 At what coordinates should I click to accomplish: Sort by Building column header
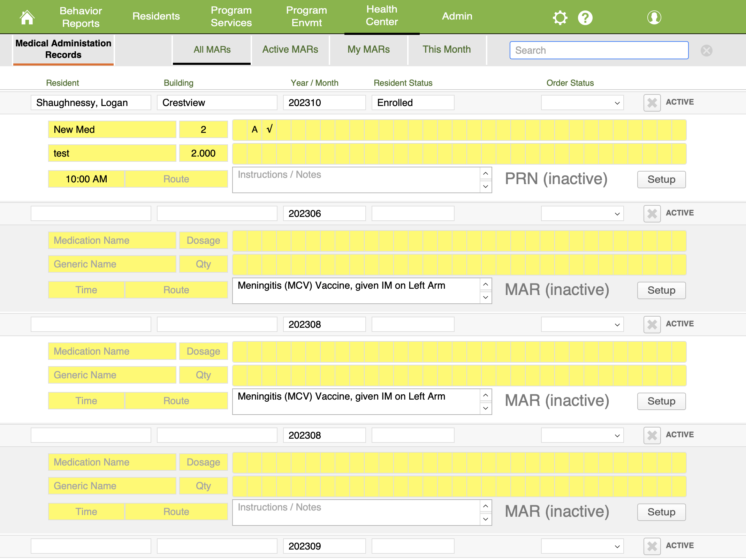178,83
